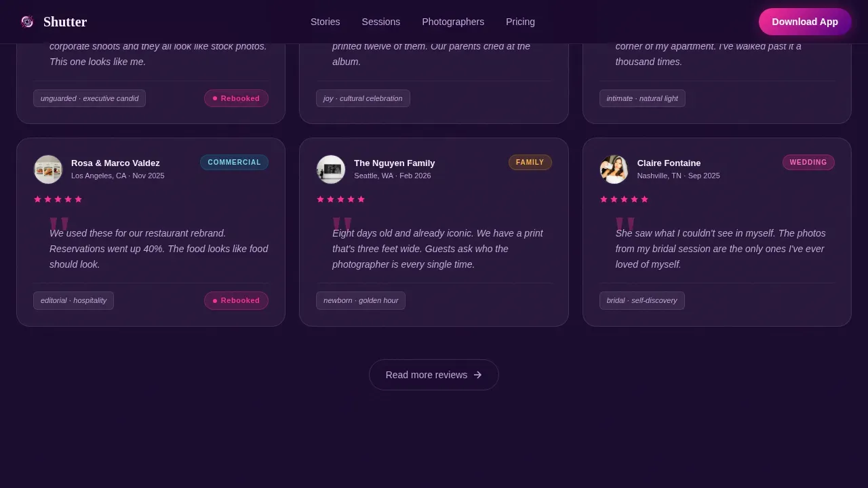
Task: Select the COMMERCIAL category badge
Action: (234, 163)
